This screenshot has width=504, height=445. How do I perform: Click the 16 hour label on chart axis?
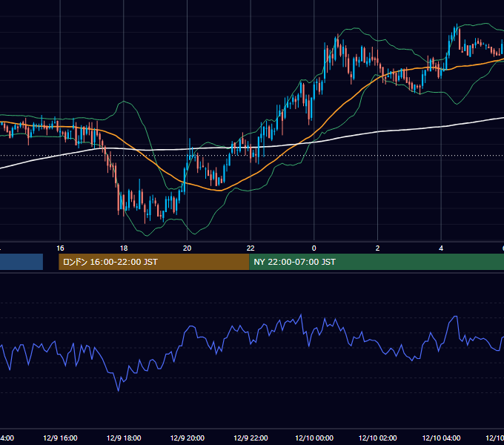click(60, 248)
